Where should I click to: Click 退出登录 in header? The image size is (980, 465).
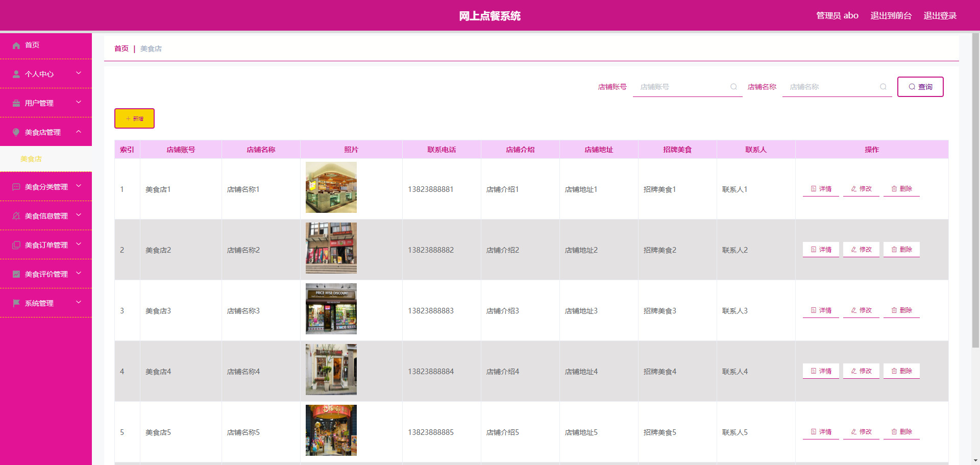coord(940,16)
